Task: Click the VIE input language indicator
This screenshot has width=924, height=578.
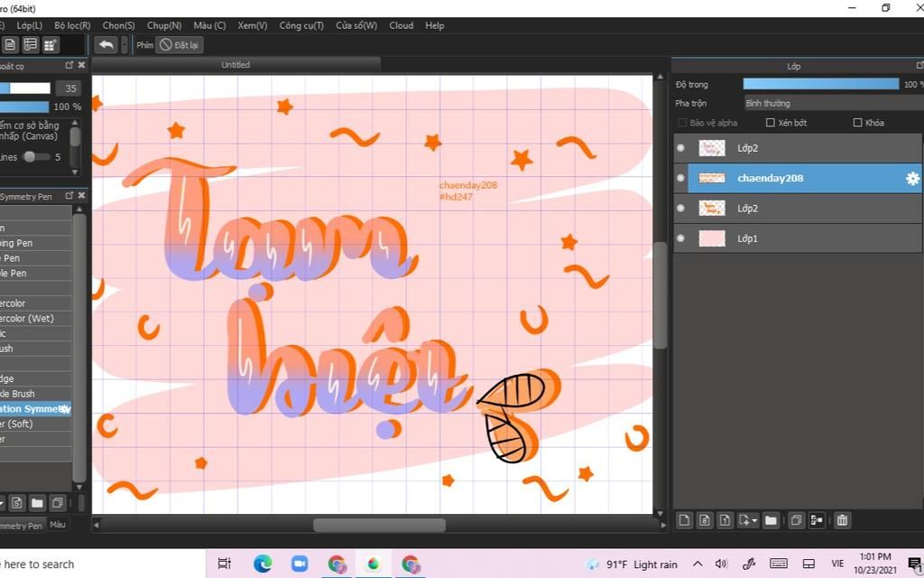Action: point(837,564)
